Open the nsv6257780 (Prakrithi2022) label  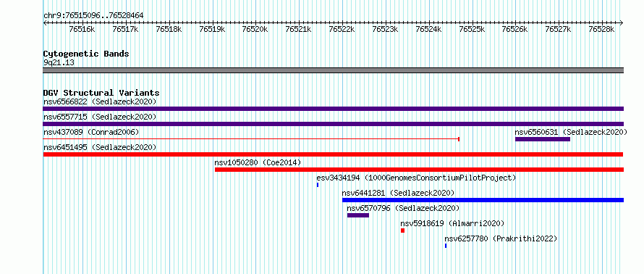501,238
